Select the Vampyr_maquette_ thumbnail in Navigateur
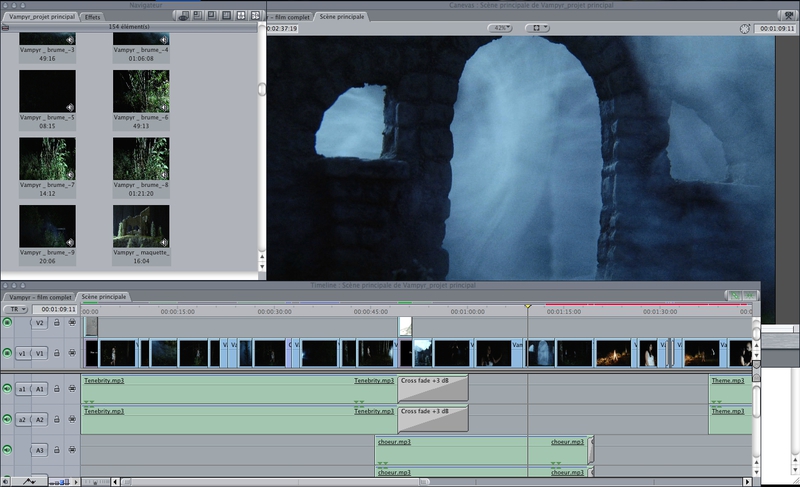This screenshot has height=487, width=800. pyautogui.click(x=141, y=226)
